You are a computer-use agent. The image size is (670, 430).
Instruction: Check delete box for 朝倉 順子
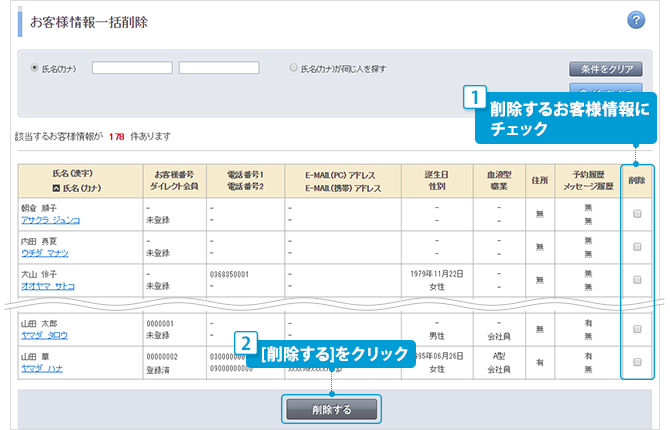click(x=637, y=214)
